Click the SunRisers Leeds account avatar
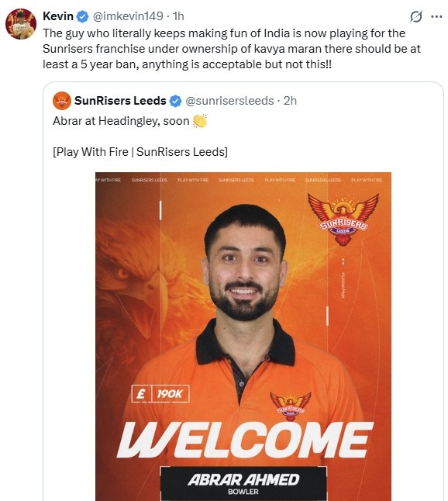Screen dimensions: 448x501 [x=62, y=101]
